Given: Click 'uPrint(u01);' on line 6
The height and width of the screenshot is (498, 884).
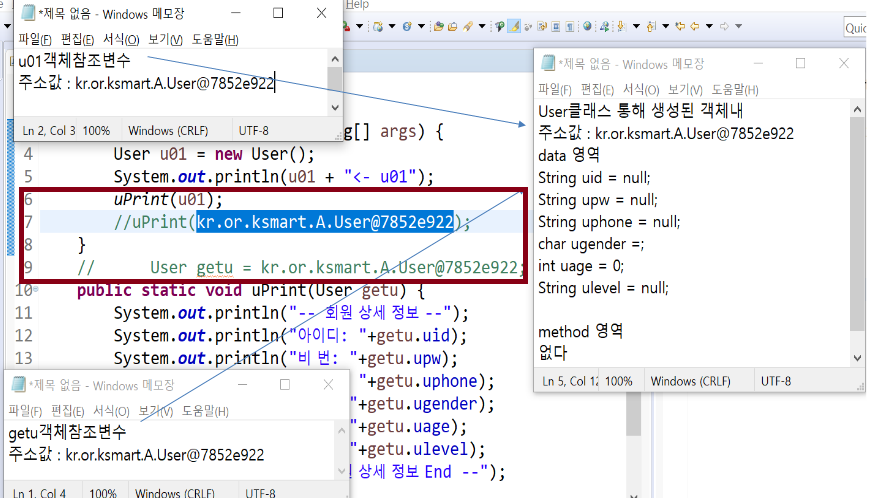Looking at the screenshot, I should (x=168, y=199).
